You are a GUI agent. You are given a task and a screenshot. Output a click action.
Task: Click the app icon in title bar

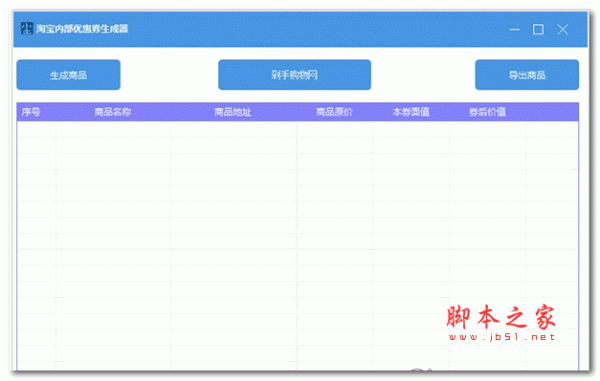(x=27, y=28)
